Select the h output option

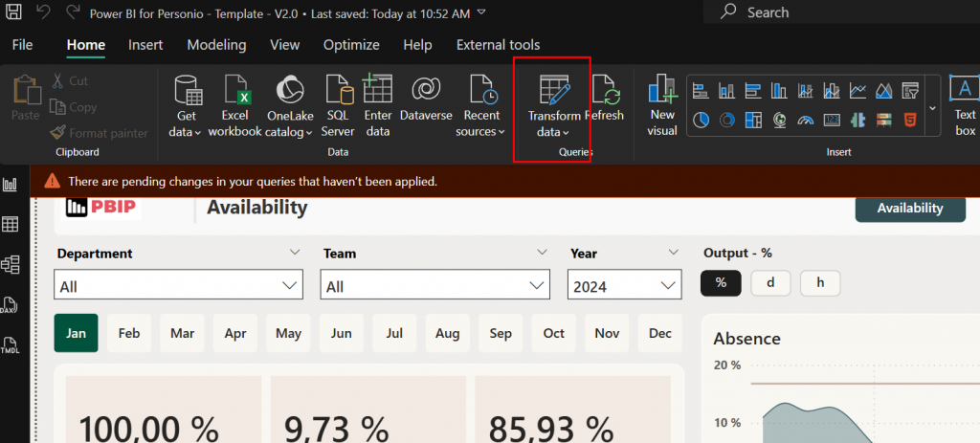point(820,283)
